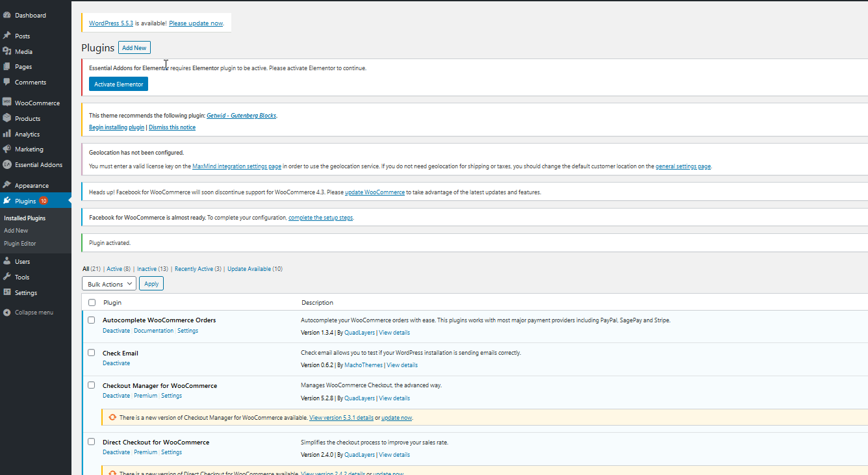Screen dimensions: 868x475
Task: Click the Apply bulk action button
Action: click(x=151, y=284)
